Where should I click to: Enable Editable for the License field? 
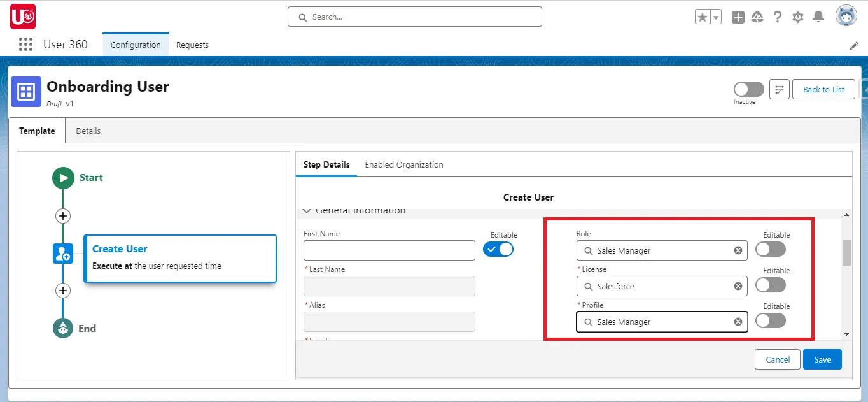(x=770, y=285)
